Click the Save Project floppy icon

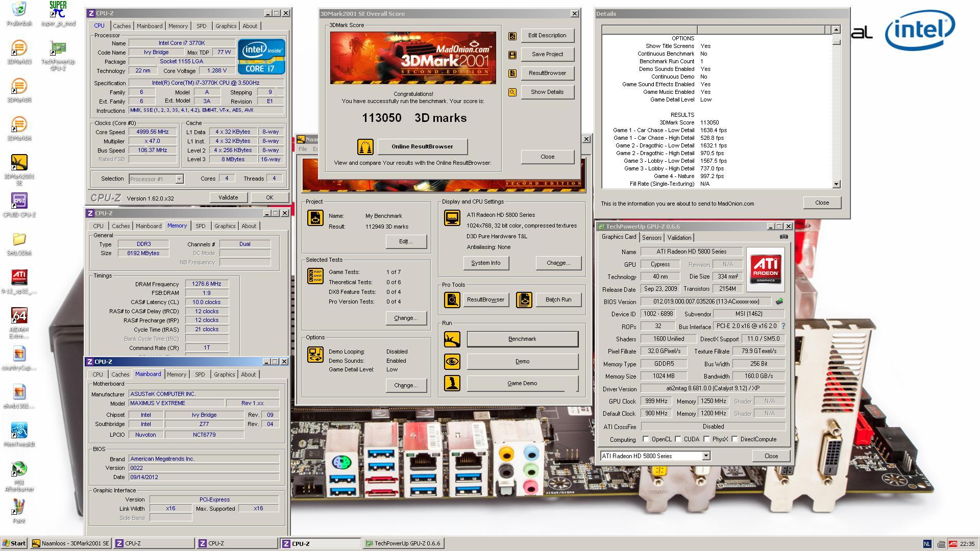tap(512, 55)
